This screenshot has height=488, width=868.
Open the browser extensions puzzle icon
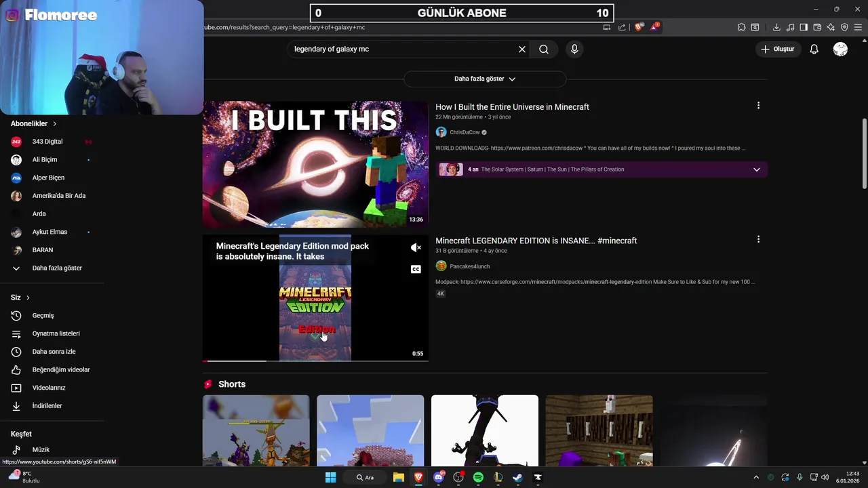[741, 27]
